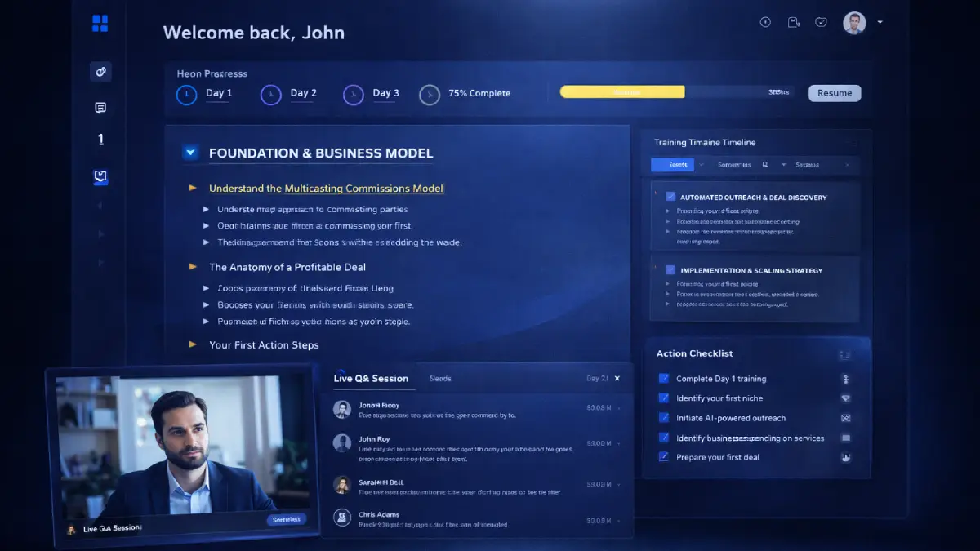Click icon beside Identify businesses spending on services
The width and height of the screenshot is (980, 551).
point(846,438)
